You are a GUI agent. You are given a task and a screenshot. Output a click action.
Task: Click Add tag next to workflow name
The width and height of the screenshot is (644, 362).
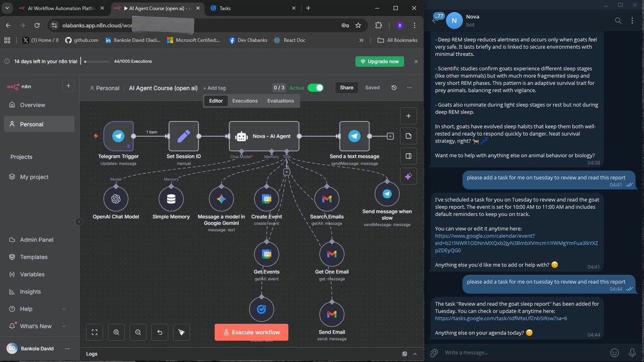coord(214,88)
